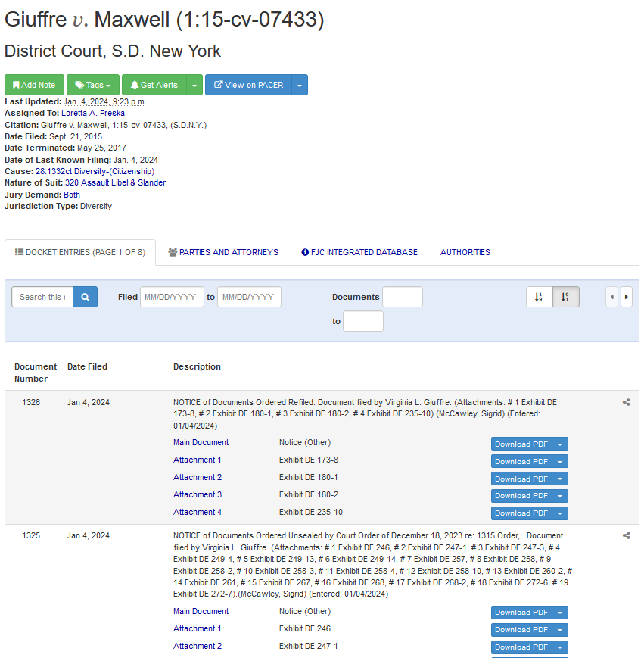Click the Filed end date field
The image size is (644, 658).
(x=249, y=297)
